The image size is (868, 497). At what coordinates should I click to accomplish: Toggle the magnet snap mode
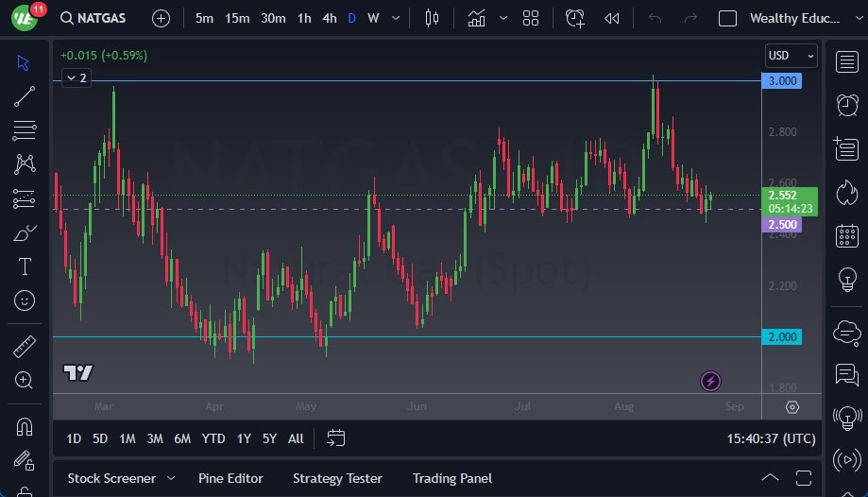pyautogui.click(x=25, y=427)
